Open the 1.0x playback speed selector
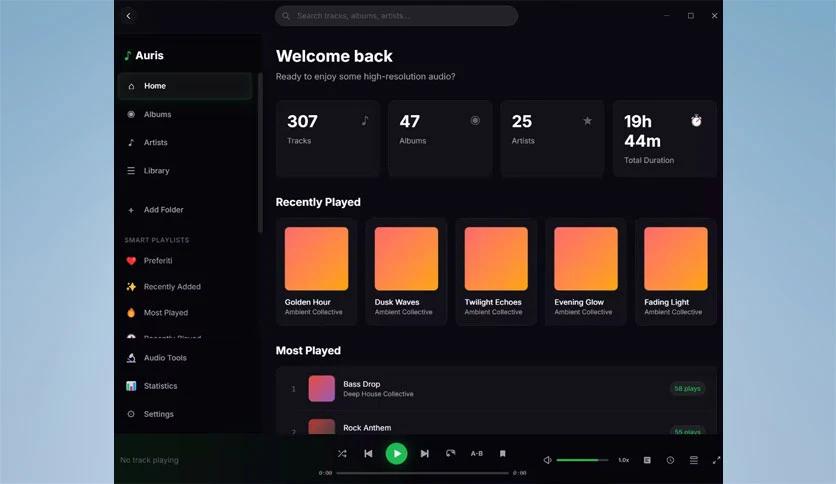Screen dimensions: 836x484 click(x=624, y=460)
